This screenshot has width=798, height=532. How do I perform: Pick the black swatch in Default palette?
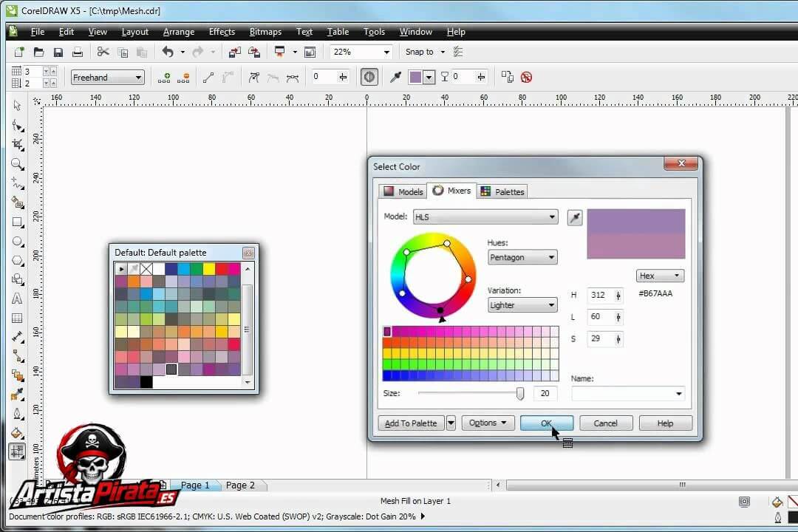[146, 382]
